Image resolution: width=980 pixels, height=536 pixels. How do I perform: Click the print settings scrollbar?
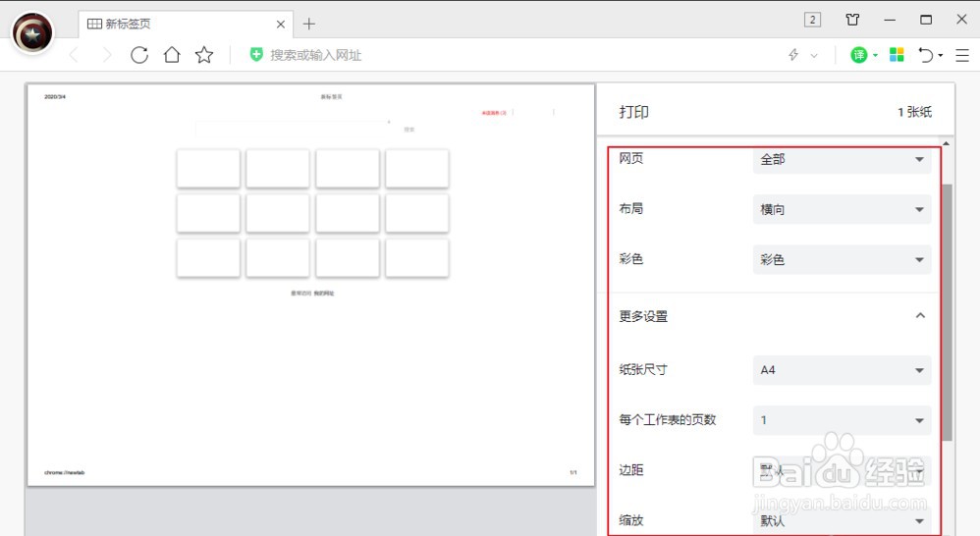click(x=947, y=312)
